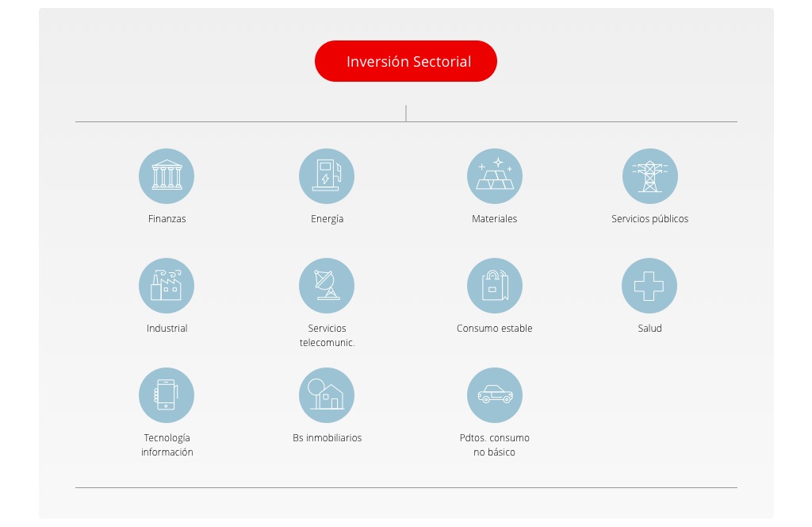Choose the Servicios públicos power tower icon
This screenshot has height=527, width=812.
(650, 176)
